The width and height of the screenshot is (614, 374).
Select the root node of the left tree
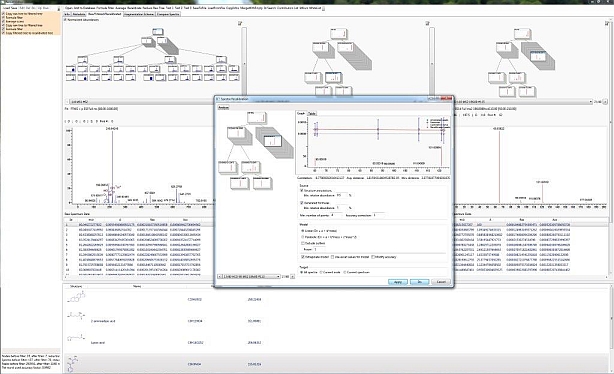[158, 31]
